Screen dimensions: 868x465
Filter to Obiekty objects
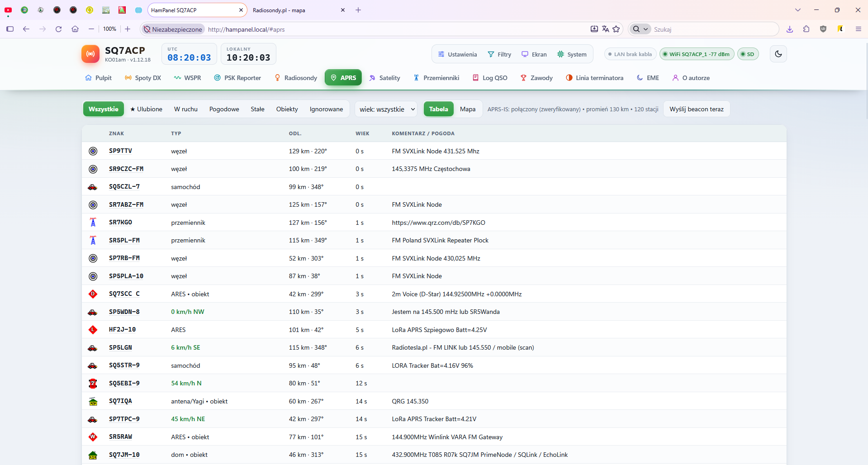pyautogui.click(x=287, y=109)
